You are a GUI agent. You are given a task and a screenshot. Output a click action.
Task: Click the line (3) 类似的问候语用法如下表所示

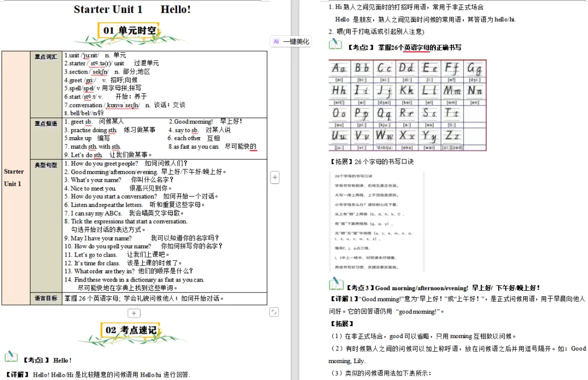381,373
